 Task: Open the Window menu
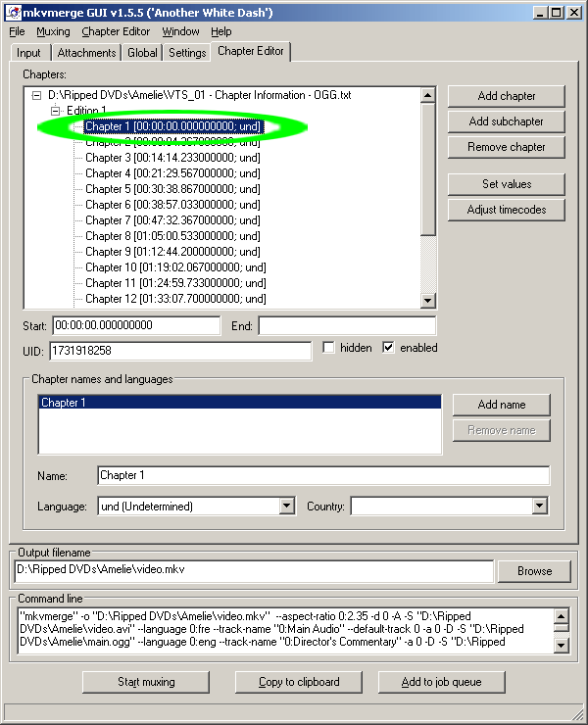[180, 32]
